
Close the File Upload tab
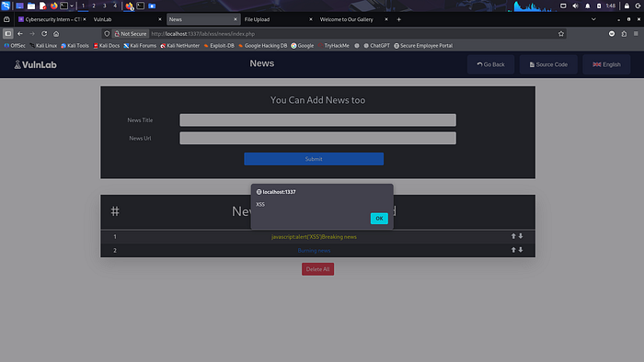click(311, 19)
